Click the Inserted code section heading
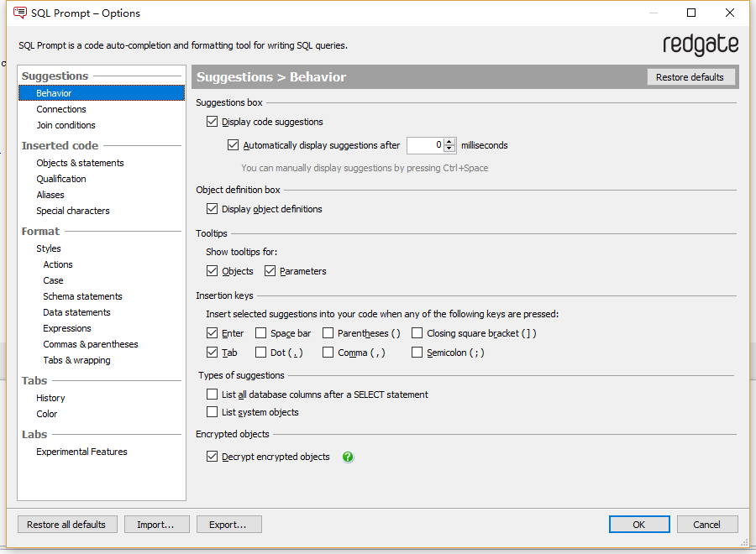This screenshot has width=756, height=554. click(x=60, y=145)
